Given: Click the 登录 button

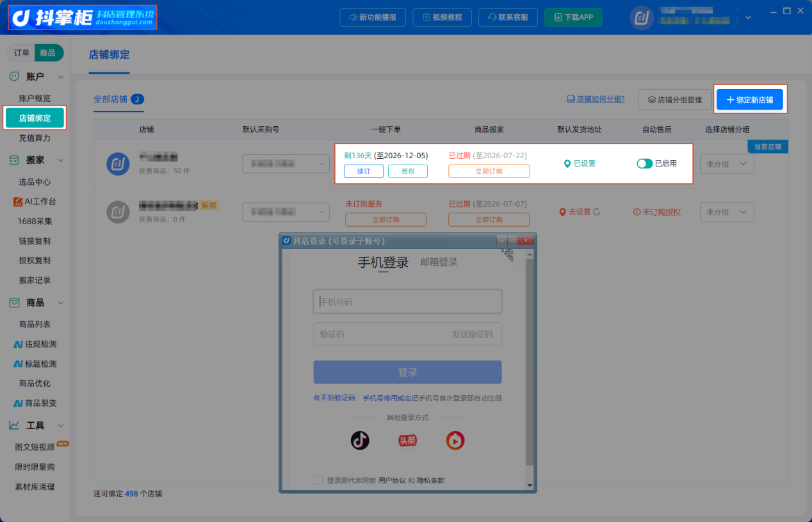Looking at the screenshot, I should pos(407,372).
